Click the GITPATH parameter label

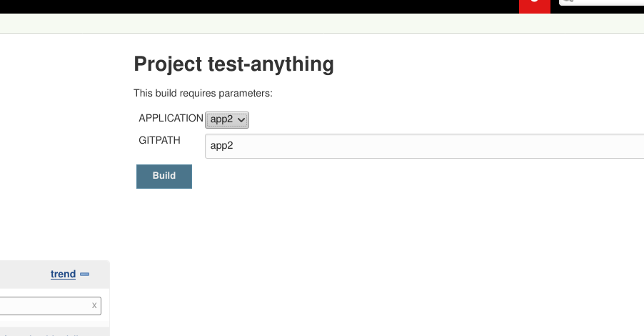pyautogui.click(x=159, y=140)
